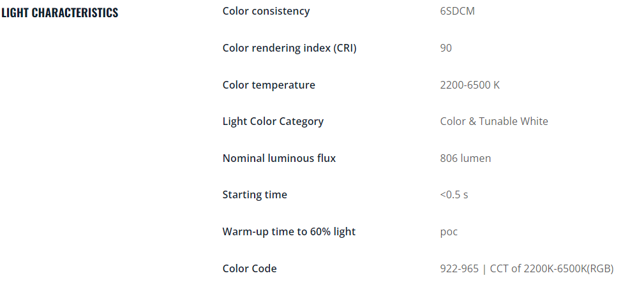Select the Color rendering index (CRI) label
644x285 pixels.
click(x=290, y=48)
